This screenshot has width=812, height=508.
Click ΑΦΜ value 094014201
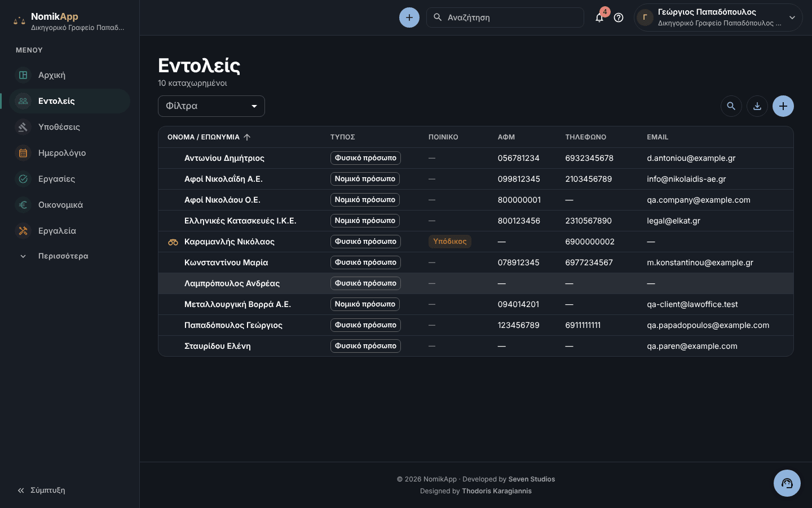tap(518, 304)
